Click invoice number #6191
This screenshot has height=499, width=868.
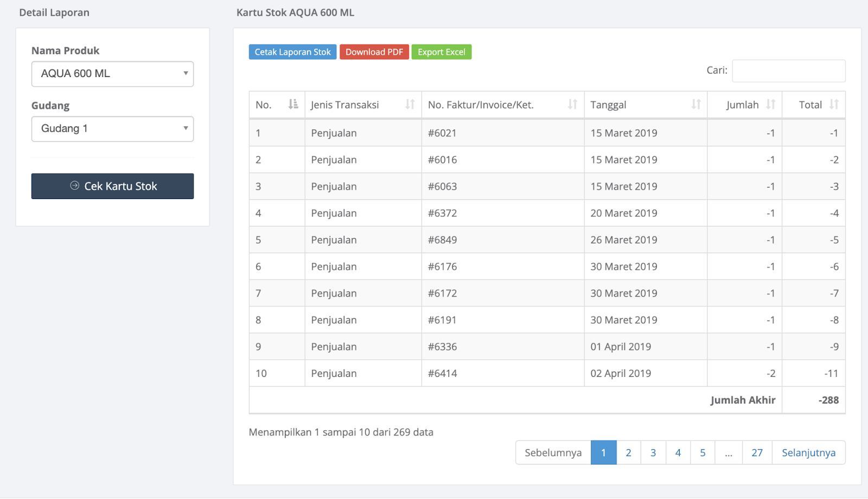[x=442, y=319]
